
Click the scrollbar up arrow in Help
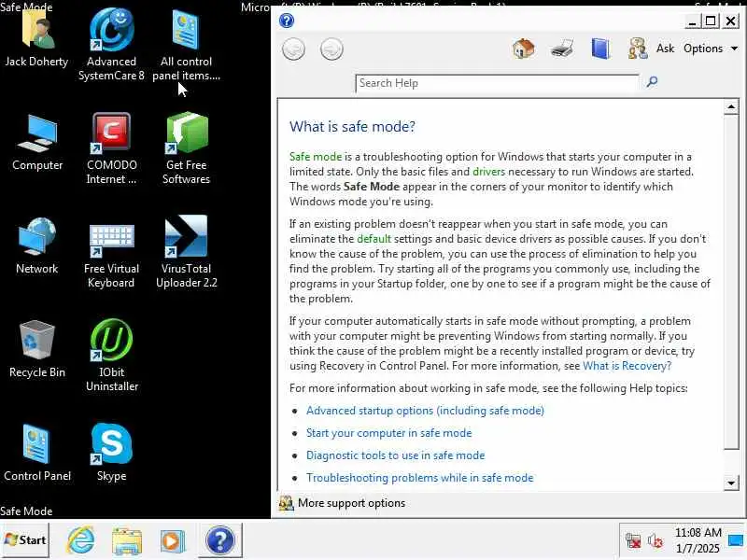[731, 106]
